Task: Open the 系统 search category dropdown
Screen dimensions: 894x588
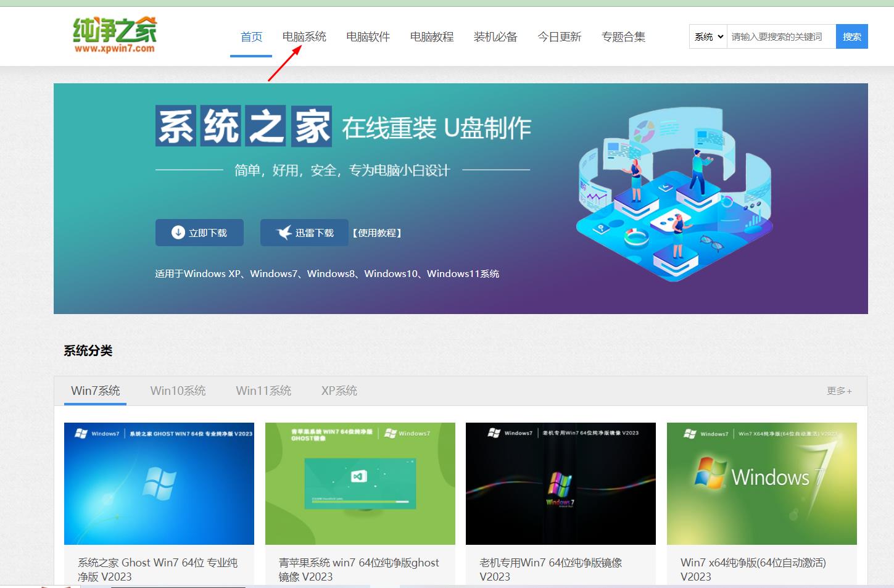Action: coord(708,36)
